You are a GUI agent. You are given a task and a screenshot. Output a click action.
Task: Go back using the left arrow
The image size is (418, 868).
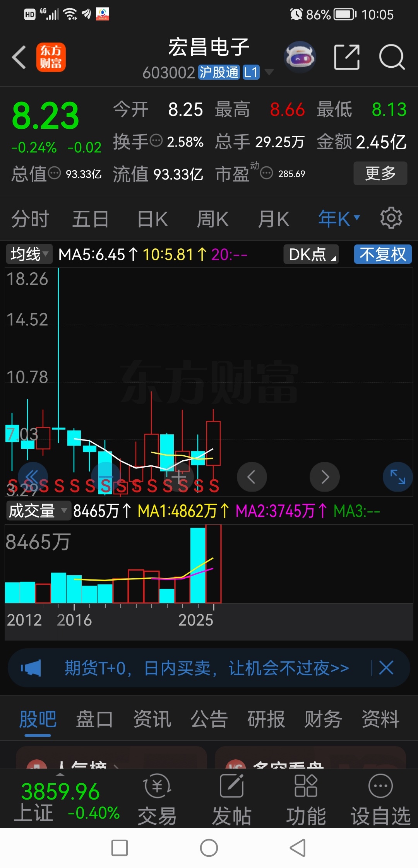click(x=19, y=57)
